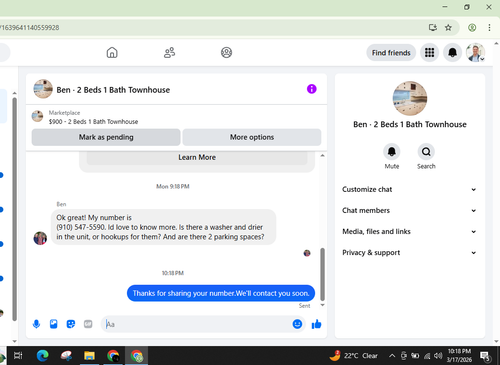This screenshot has height=365, width=500.
Task: Mute the conversation using bell icon
Action: (x=392, y=152)
